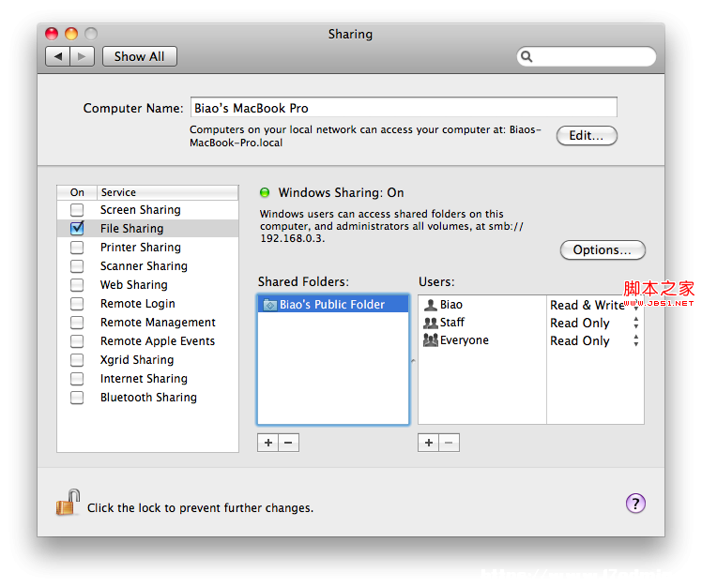This screenshot has height=588, width=702.
Task: Select the Printer Sharing service row
Action: click(x=147, y=247)
